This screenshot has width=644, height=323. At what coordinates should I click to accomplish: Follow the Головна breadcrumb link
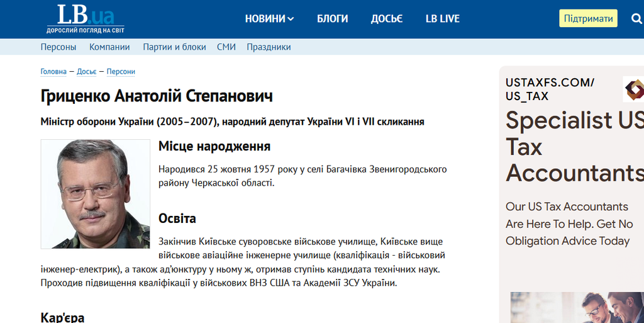[53, 72]
